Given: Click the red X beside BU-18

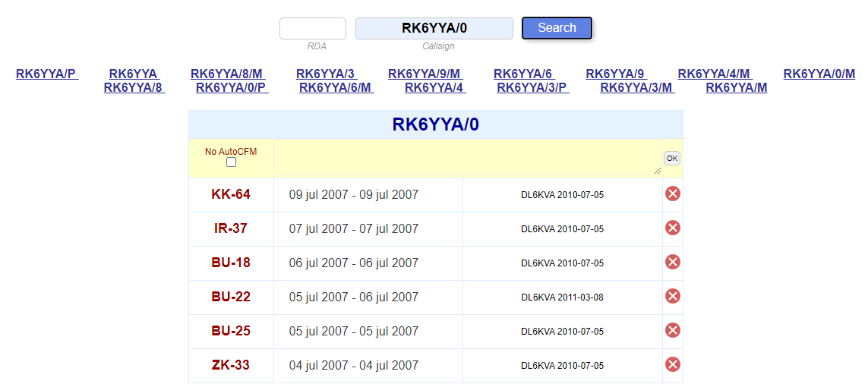Looking at the screenshot, I should [672, 263].
